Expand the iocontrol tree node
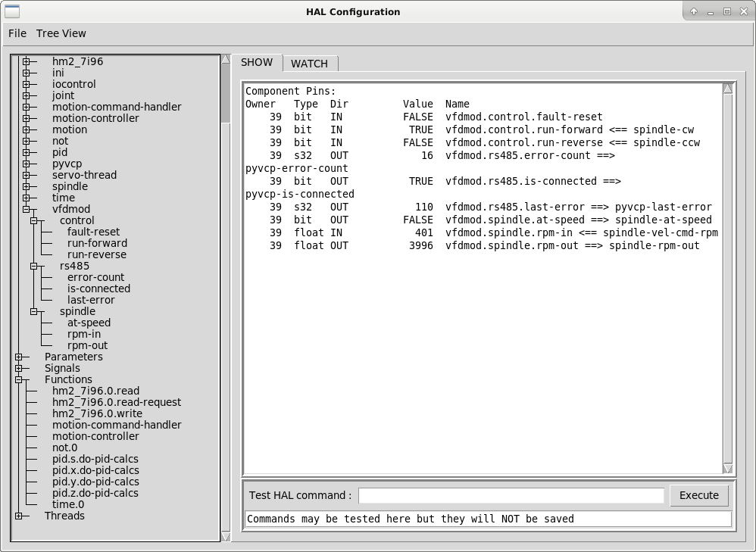The height and width of the screenshot is (552, 756). tap(26, 84)
